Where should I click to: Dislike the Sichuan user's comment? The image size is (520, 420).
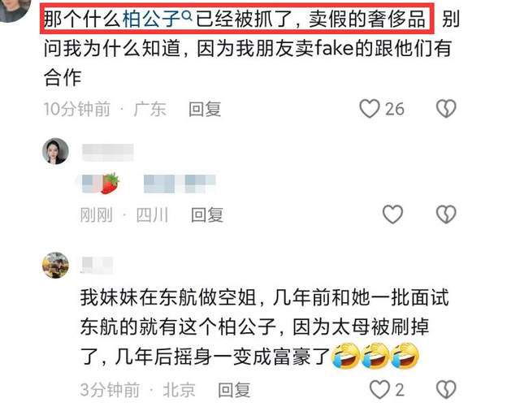(x=446, y=214)
